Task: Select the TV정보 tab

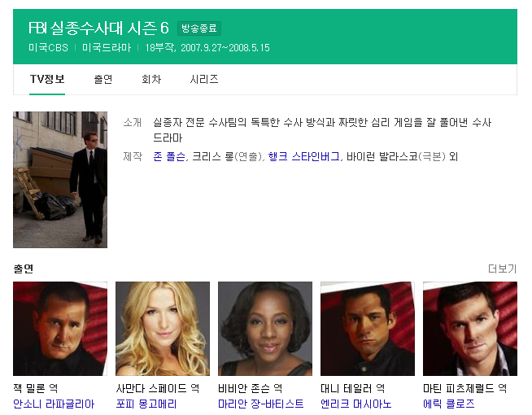Action: tap(47, 80)
